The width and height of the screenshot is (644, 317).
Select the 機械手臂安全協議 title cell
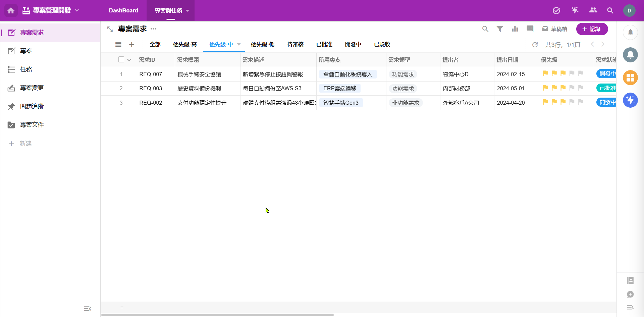(x=207, y=74)
